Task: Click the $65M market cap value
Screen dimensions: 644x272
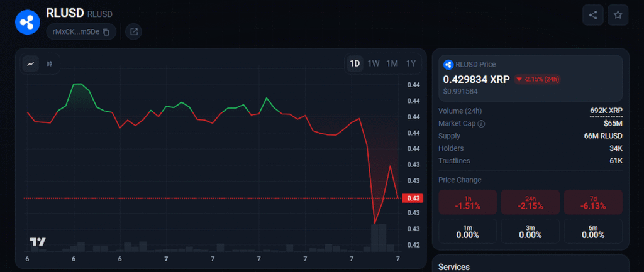Action: coord(613,124)
